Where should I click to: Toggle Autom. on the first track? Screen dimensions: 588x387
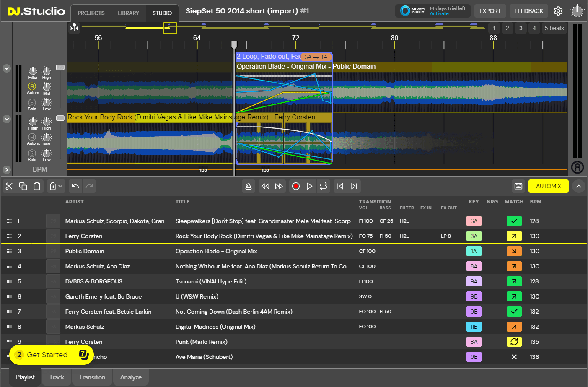point(32,86)
